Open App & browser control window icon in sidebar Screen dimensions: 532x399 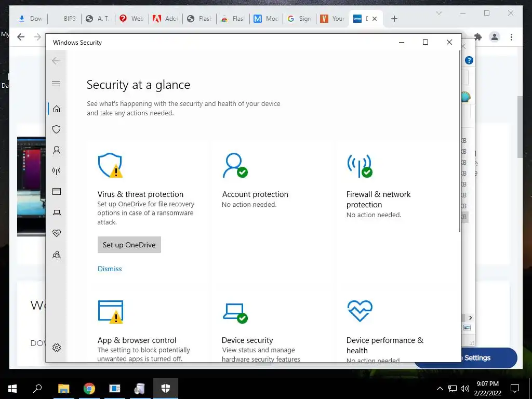click(57, 192)
